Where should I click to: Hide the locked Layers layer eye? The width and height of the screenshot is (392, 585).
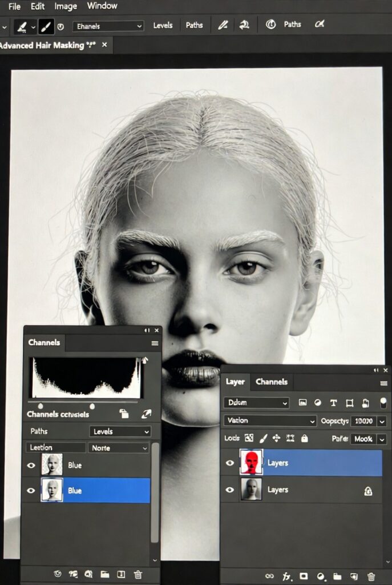pyautogui.click(x=230, y=490)
